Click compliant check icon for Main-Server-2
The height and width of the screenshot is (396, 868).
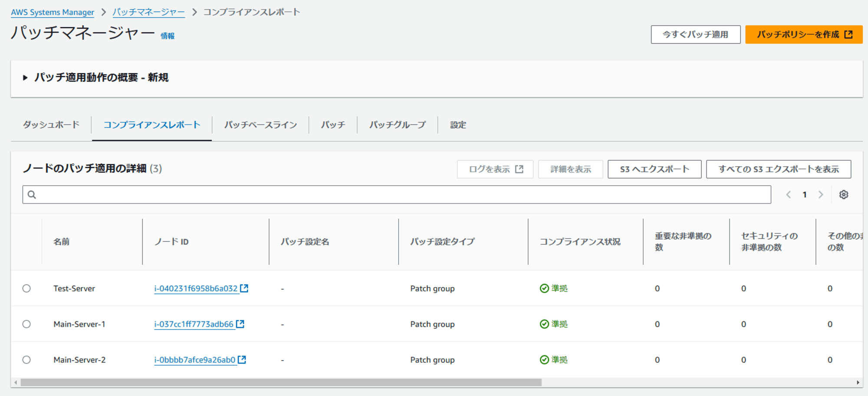tap(544, 360)
